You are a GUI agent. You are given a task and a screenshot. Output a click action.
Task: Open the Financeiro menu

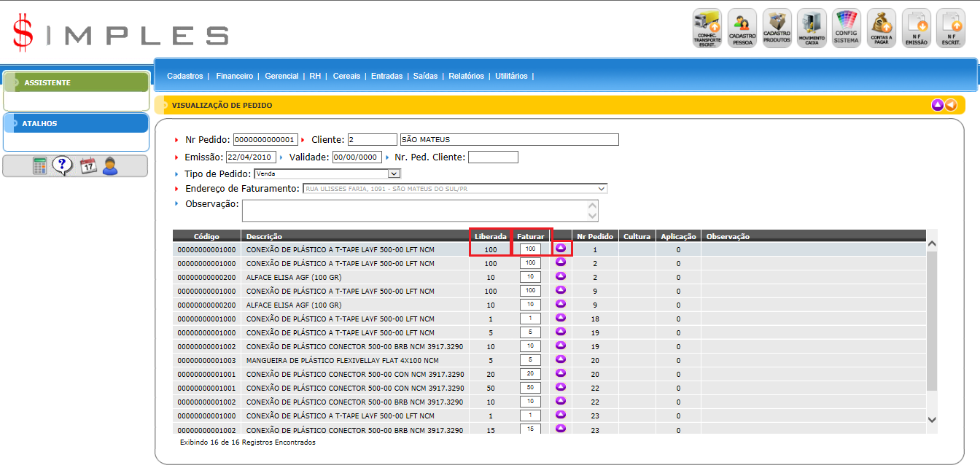[x=235, y=76]
